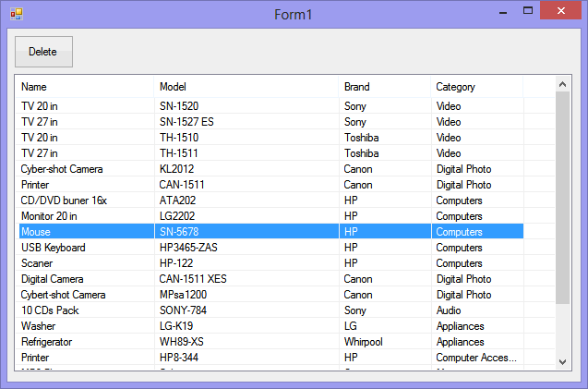Sort by the Name column header
588x389 pixels.
(x=84, y=87)
